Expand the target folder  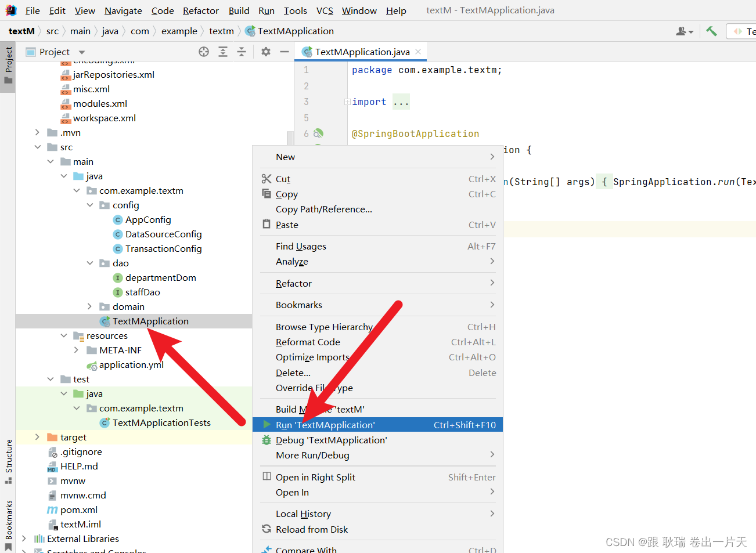(37, 437)
